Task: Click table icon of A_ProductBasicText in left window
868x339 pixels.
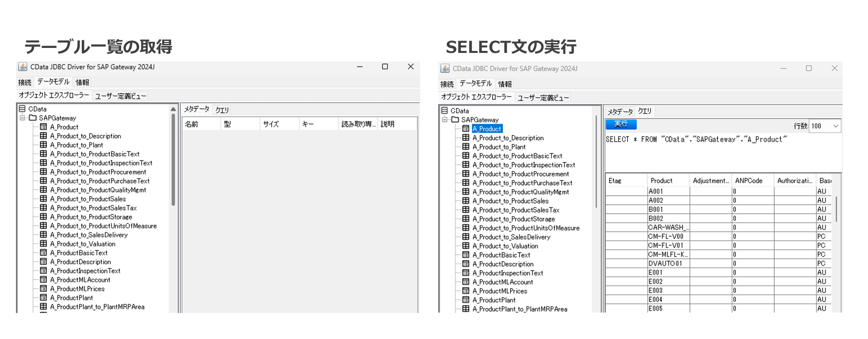Action: point(43,253)
